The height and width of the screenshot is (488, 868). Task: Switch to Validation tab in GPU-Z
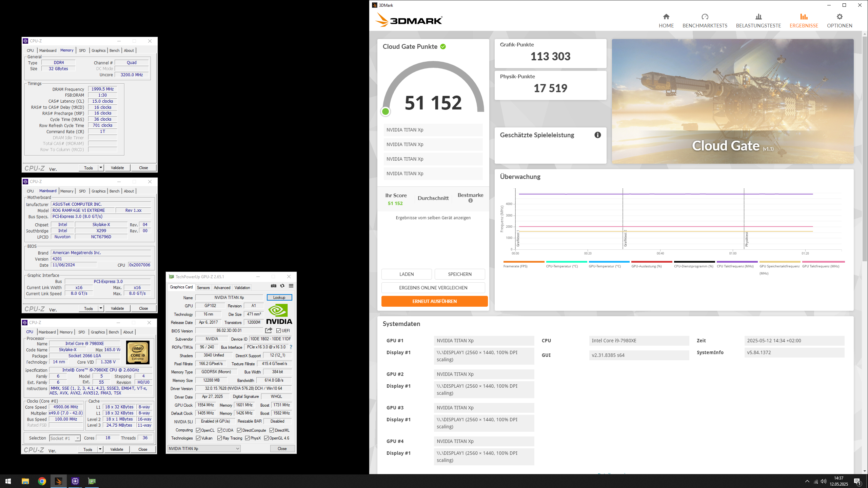(x=242, y=288)
